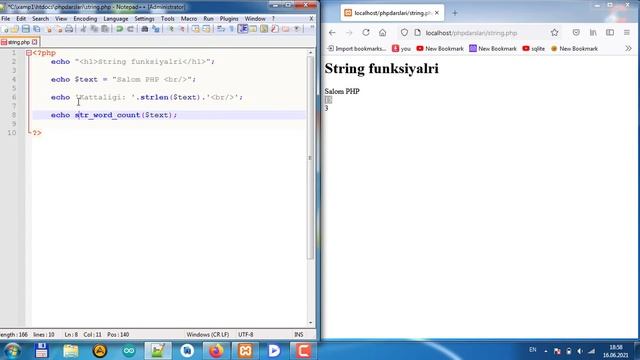
Task: Open the Arduino taskbar icon
Action: (x=129, y=351)
